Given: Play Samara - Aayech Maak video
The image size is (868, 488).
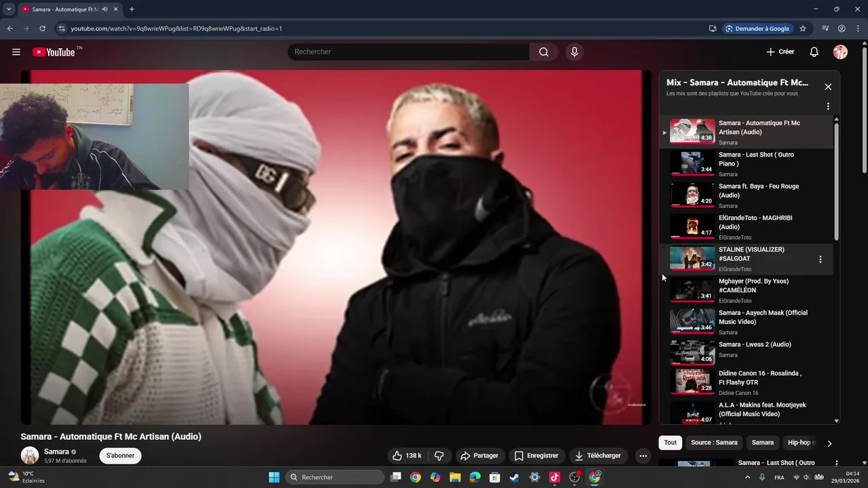Looking at the screenshot, I should click(746, 323).
